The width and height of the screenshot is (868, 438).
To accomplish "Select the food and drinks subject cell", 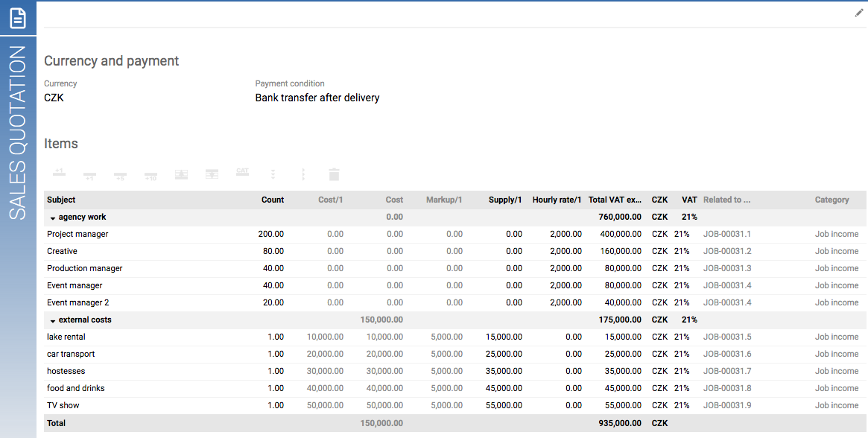I will (76, 389).
